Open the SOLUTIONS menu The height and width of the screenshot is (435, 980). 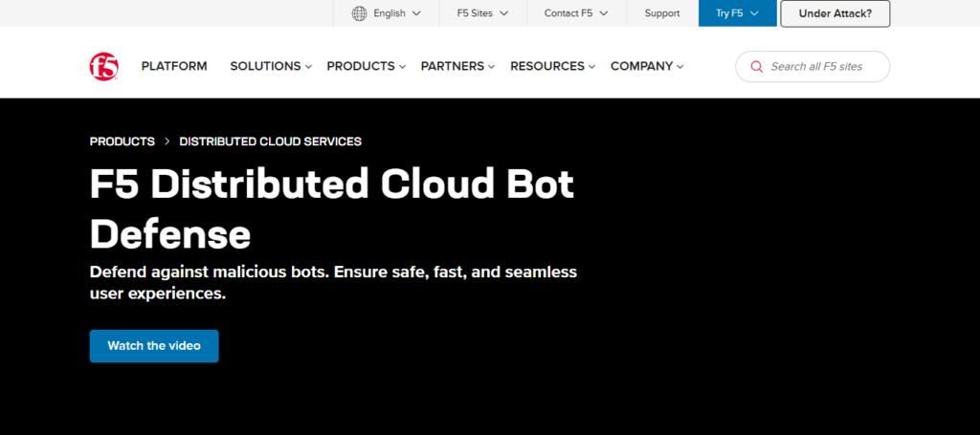271,66
